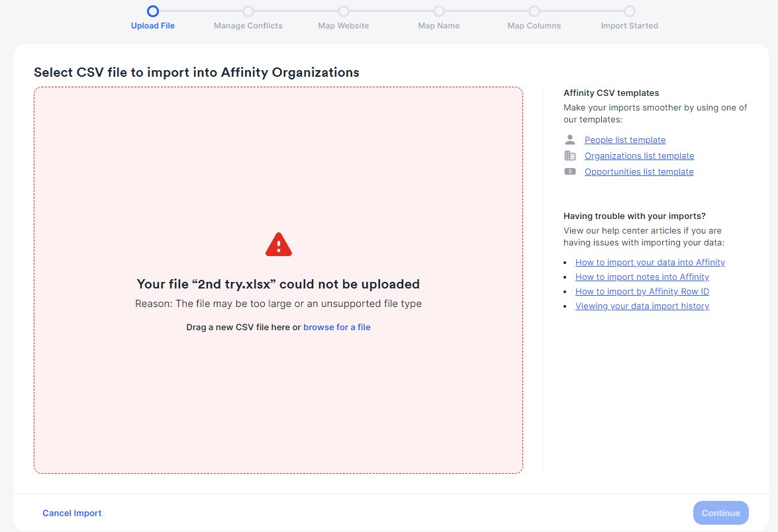Click "Drag a new CSV file here or" text
Screen dimensions: 778x532
243,328
